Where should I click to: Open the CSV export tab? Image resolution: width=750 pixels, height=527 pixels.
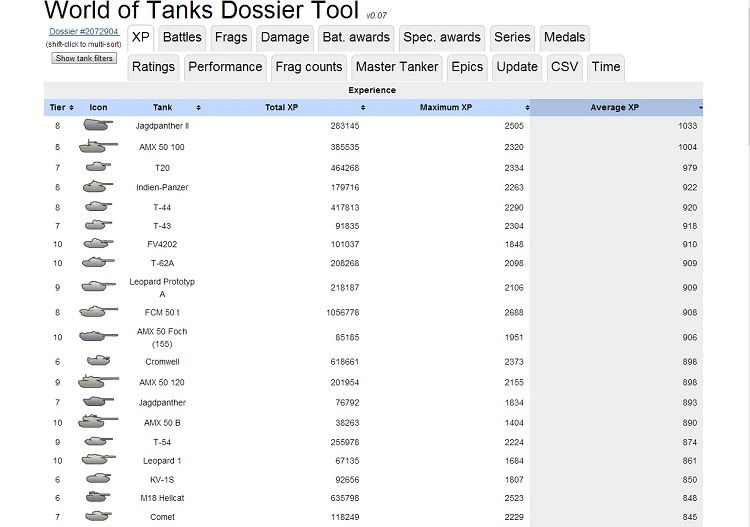(564, 67)
